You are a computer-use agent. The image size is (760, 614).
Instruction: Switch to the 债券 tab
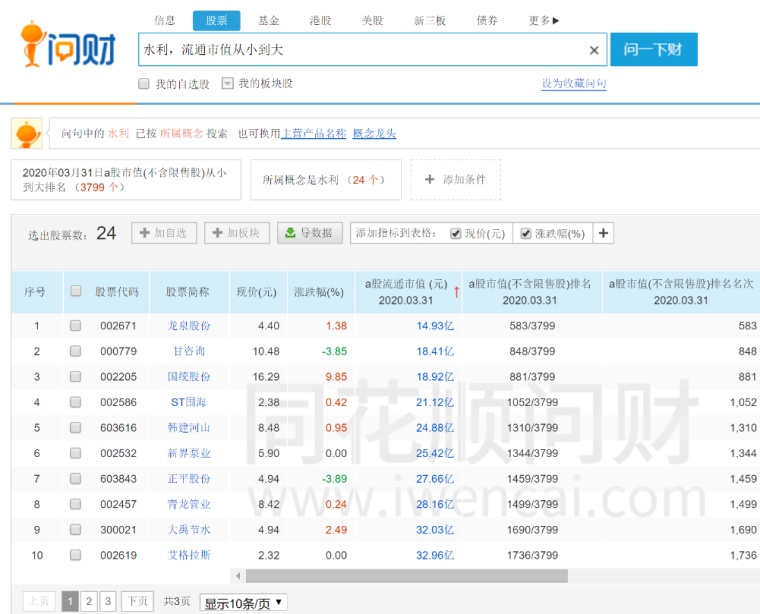487,20
